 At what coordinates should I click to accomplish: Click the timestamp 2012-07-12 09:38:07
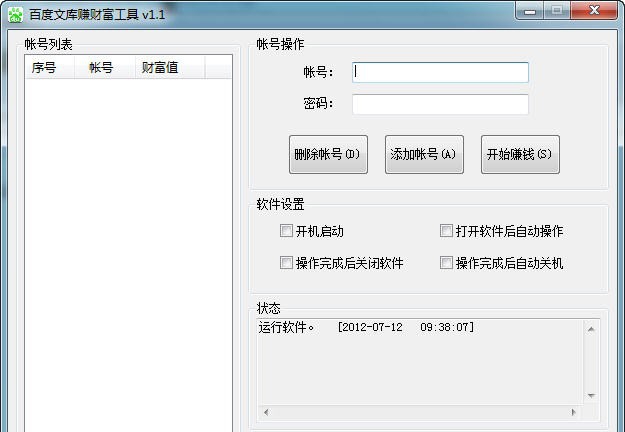(x=406, y=328)
